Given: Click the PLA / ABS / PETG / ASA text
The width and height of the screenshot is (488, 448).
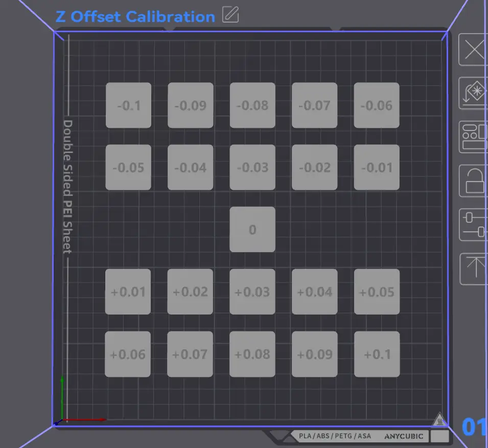Looking at the screenshot, I should click(335, 436).
